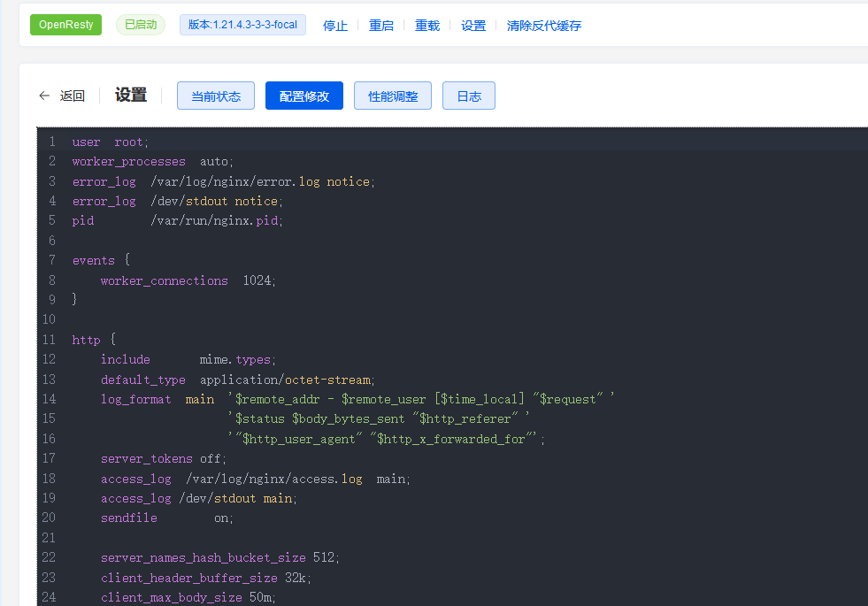This screenshot has width=868, height=606.
Task: Click line number 11 in the gutter
Action: pos(49,339)
